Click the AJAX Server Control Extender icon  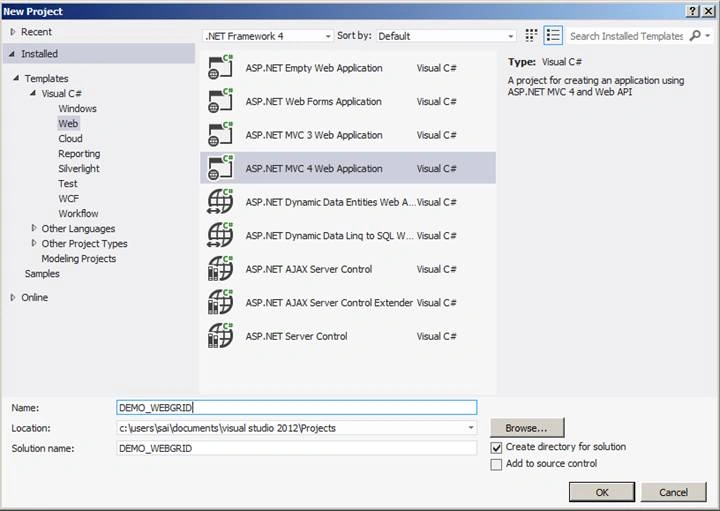220,302
